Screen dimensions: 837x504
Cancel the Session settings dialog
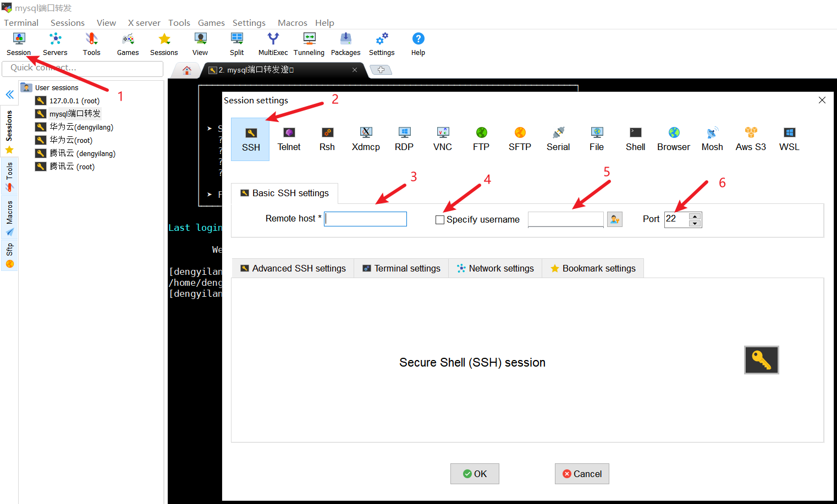582,474
